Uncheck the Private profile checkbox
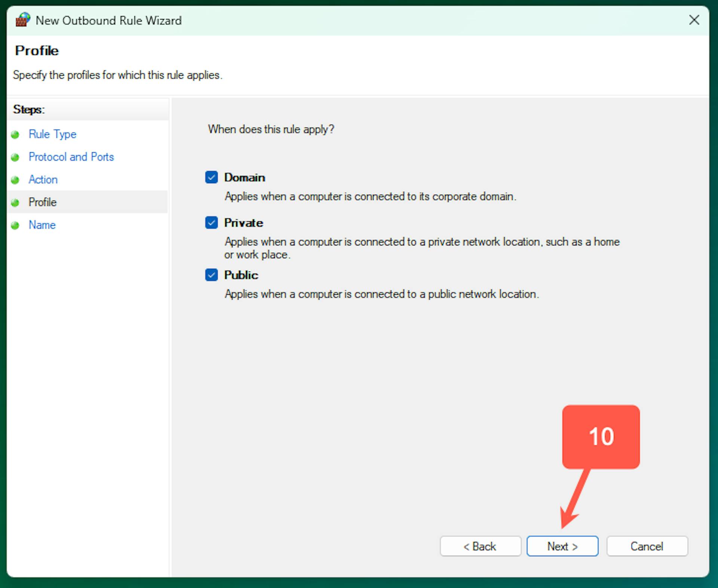 tap(211, 223)
